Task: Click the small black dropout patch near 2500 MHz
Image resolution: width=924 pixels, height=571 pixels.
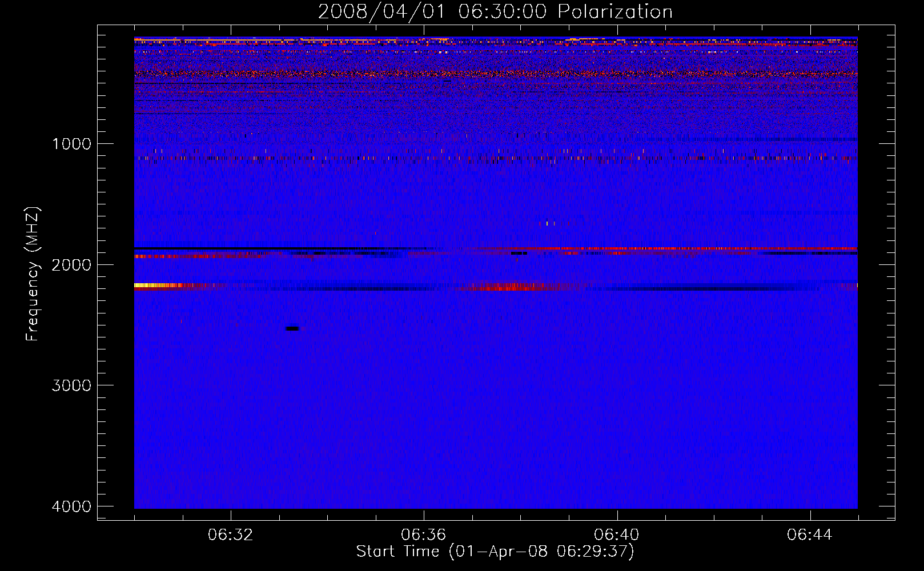Action: point(292,328)
